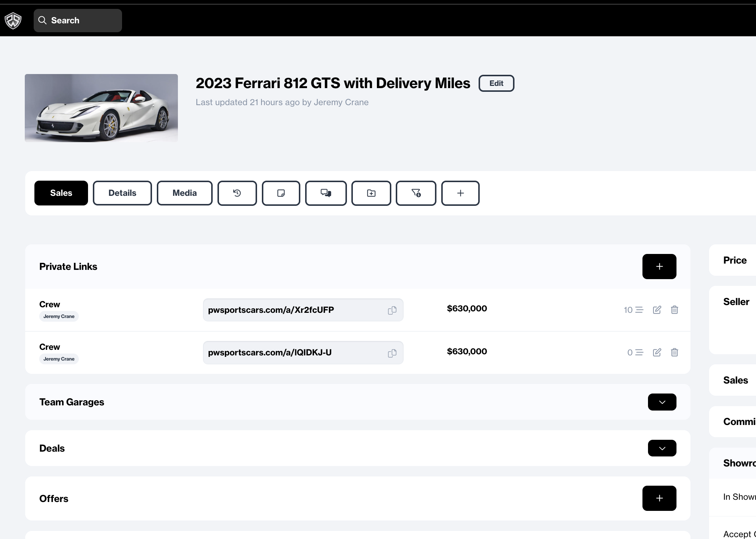This screenshot has height=539, width=756.
Task: Click the search magnifier icon
Action: coord(42,20)
